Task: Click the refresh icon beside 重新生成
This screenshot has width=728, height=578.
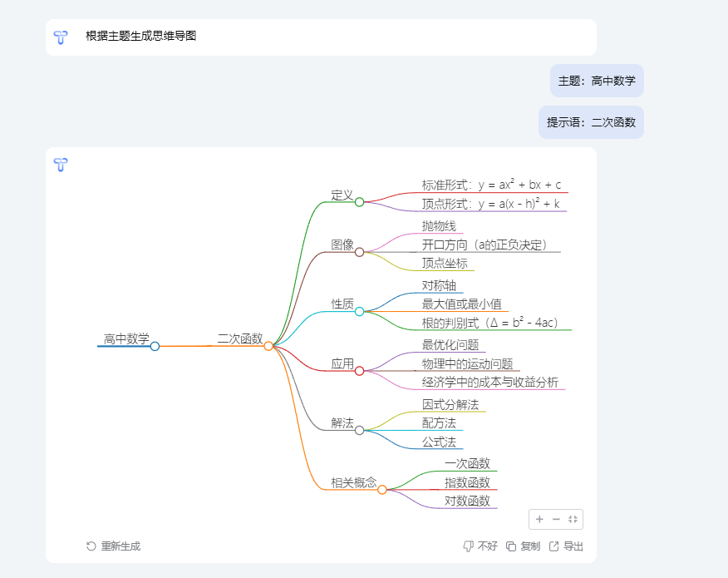Action: (91, 546)
